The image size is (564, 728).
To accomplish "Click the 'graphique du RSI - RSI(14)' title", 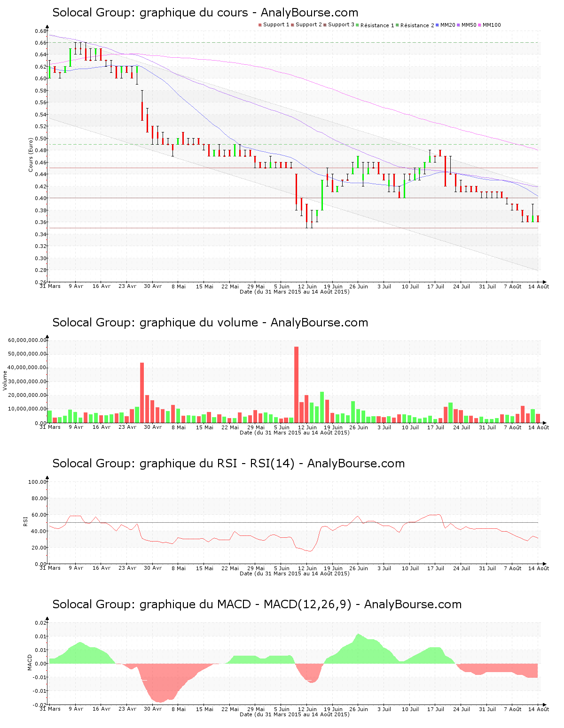I will point(228,464).
